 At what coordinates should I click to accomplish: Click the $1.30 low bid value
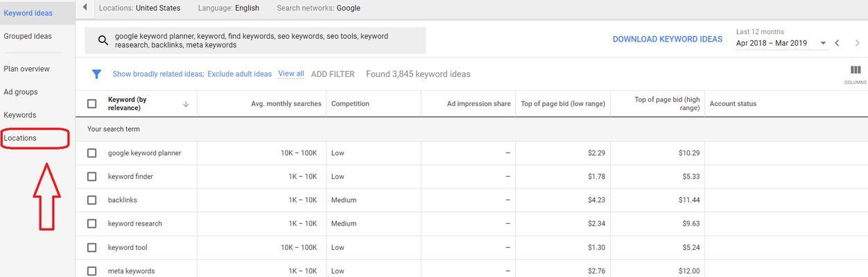tap(596, 247)
